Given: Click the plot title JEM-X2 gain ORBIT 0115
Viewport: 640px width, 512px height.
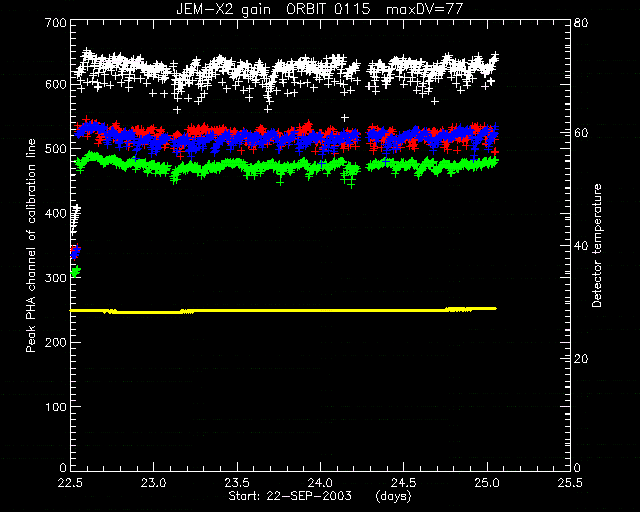Looking at the screenshot, I should [273, 9].
